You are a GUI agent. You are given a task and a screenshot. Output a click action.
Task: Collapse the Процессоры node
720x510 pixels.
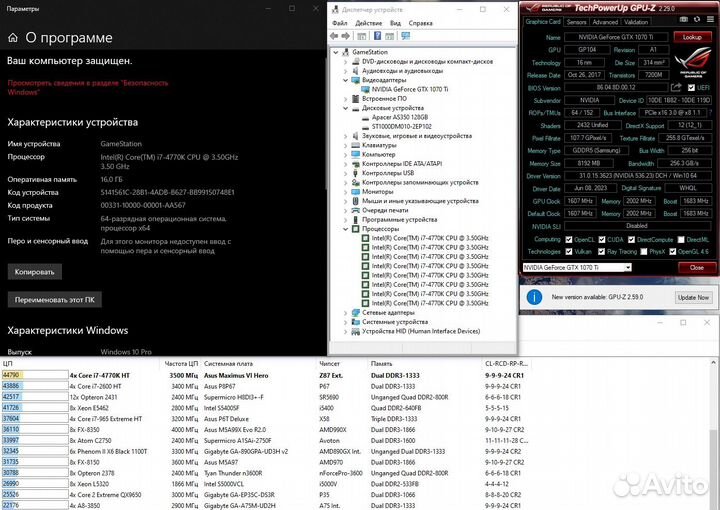pos(345,229)
